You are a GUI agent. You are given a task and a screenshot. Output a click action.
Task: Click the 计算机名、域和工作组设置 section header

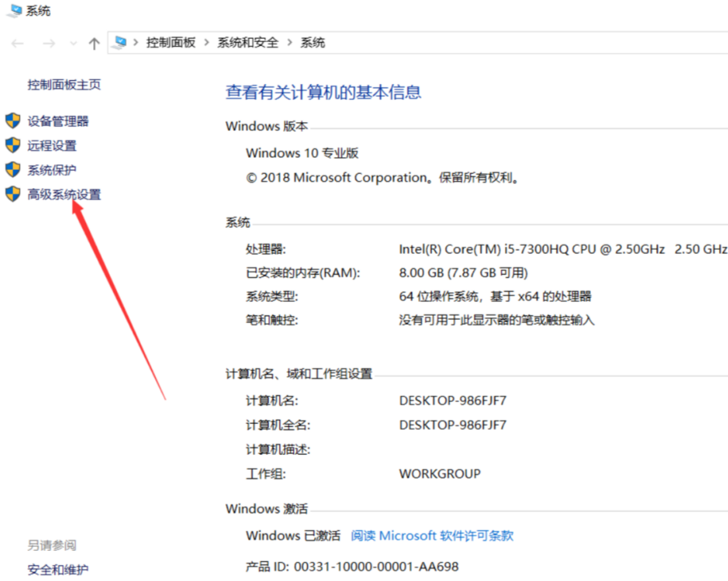299,374
